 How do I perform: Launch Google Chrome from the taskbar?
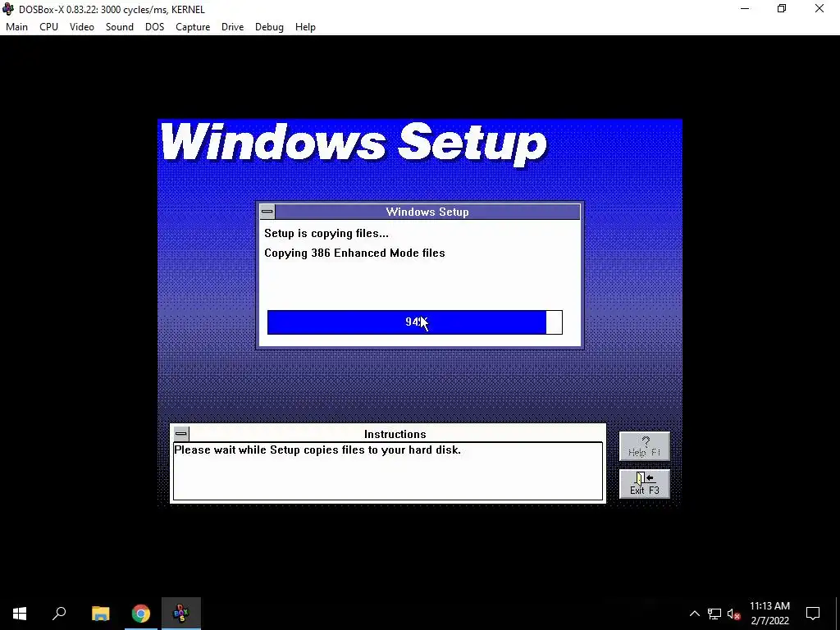[141, 614]
